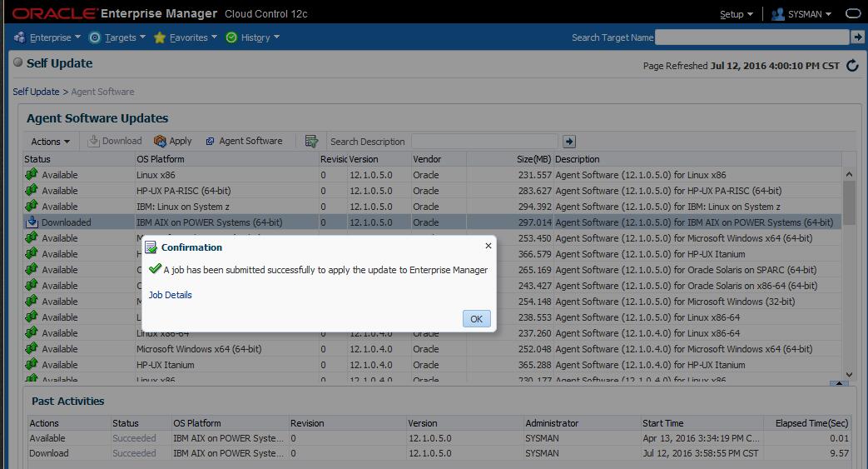Click Available icon in 238.553 MB row

coord(32,317)
